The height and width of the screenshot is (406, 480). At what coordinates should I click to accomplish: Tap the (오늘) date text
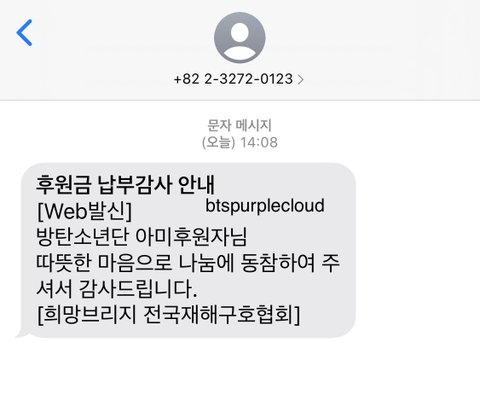tap(219, 142)
